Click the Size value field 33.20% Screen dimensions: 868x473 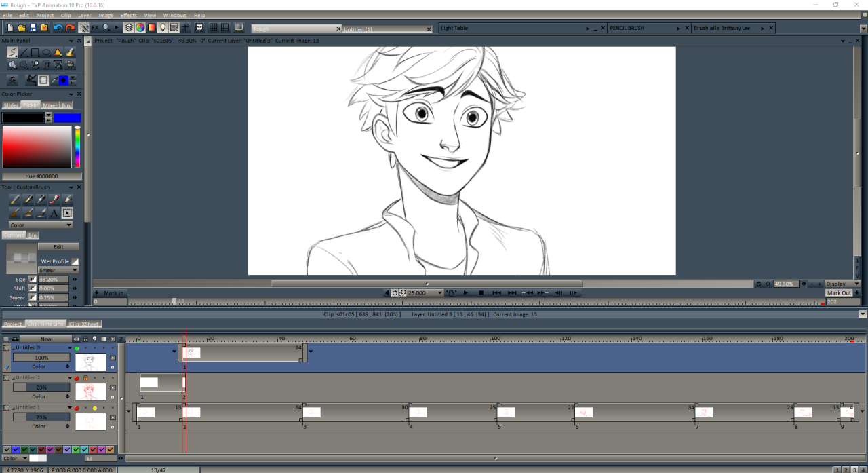(x=54, y=279)
